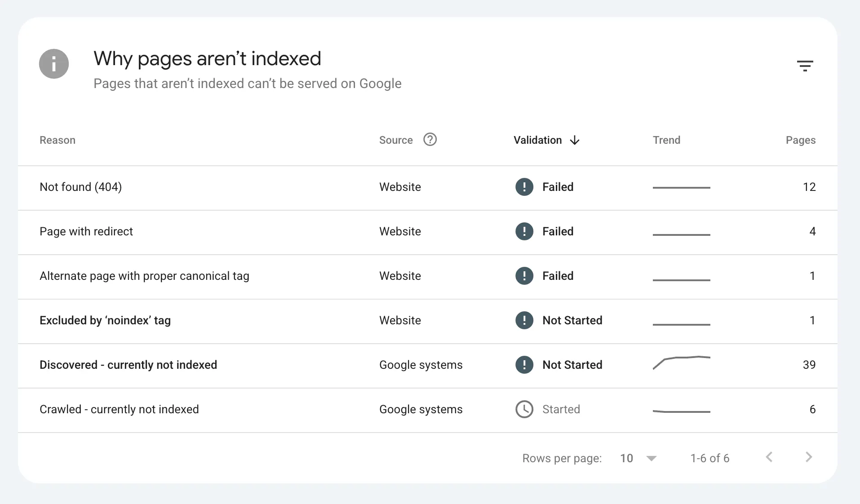The height and width of the screenshot is (504, 860).
Task: Expand the rows per page dropdown
Action: [651, 458]
